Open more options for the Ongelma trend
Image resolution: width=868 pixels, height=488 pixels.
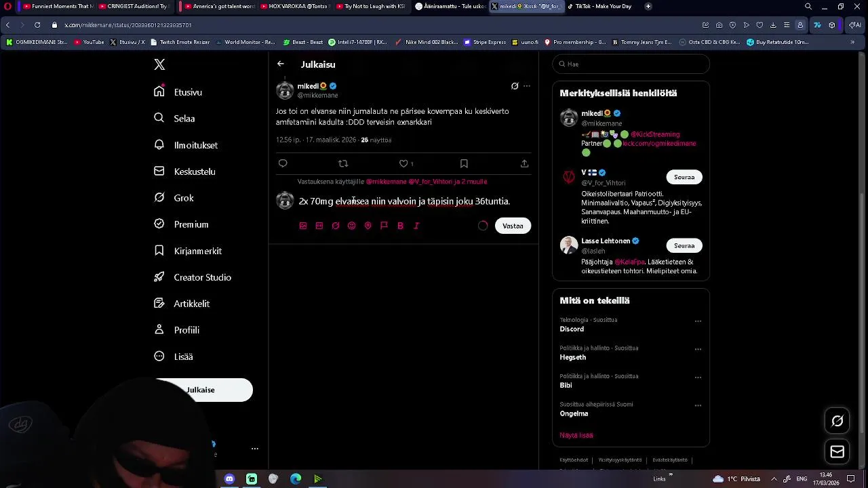click(x=698, y=405)
